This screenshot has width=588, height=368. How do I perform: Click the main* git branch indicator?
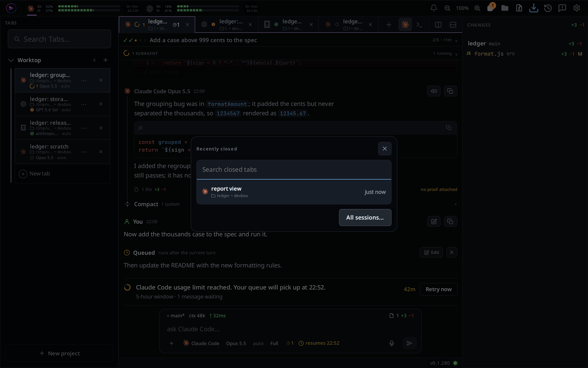coord(176,316)
